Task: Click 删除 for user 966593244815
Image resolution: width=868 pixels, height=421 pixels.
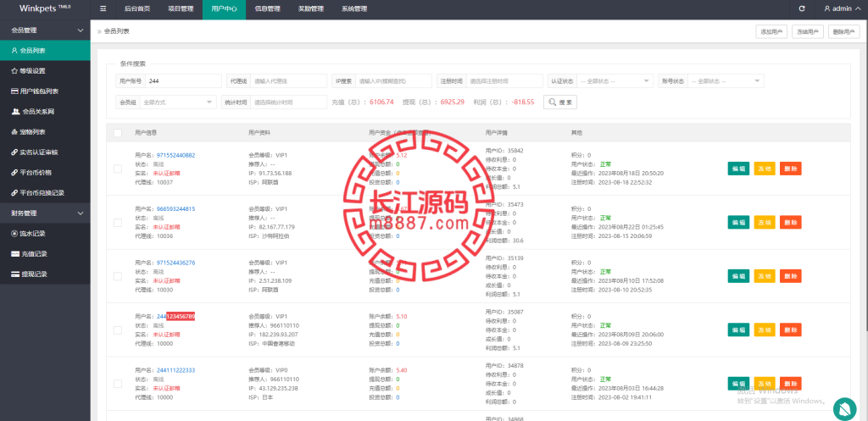Action: (x=791, y=223)
